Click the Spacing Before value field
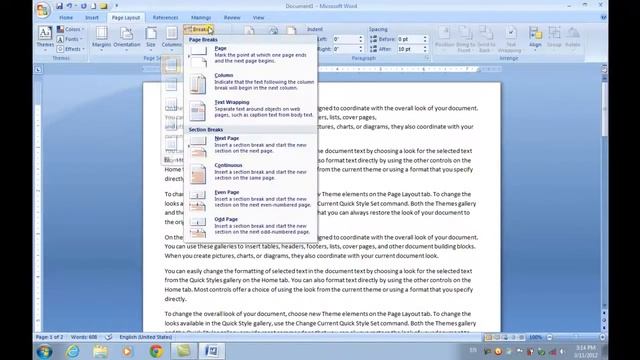Viewport: 640px width, 360px height. tap(409, 39)
